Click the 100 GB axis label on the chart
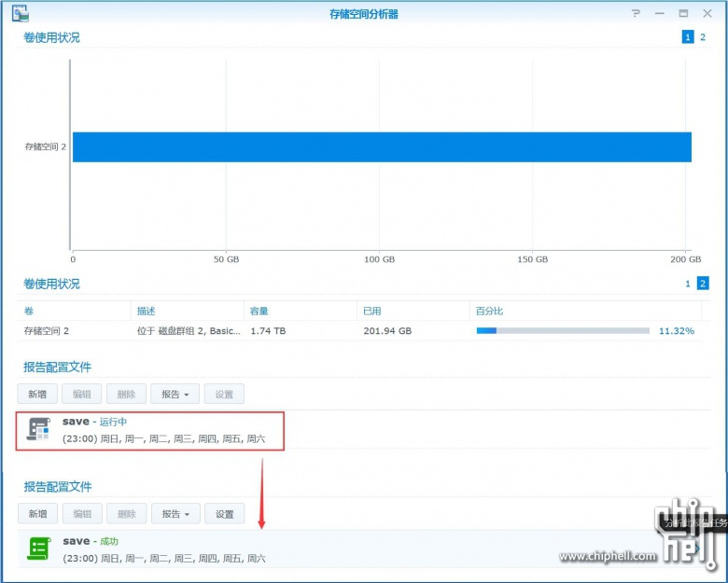Viewport: 728px width, 583px height. coord(379,259)
